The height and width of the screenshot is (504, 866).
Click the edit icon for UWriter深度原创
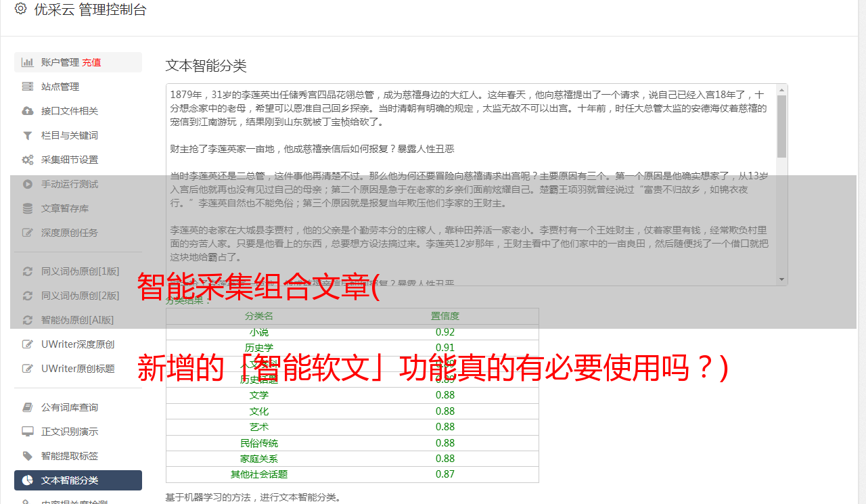point(28,344)
